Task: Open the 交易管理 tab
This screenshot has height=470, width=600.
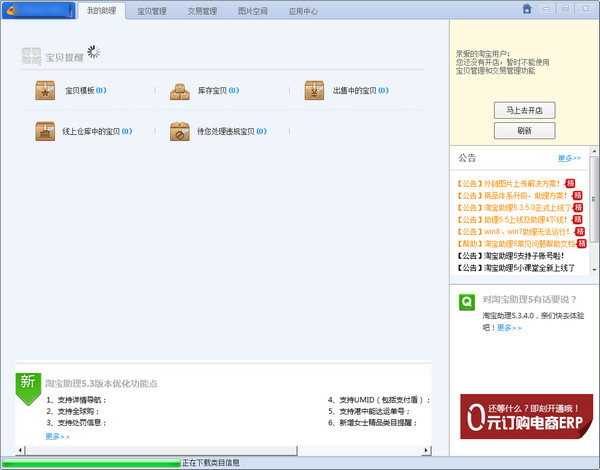Action: (x=202, y=11)
